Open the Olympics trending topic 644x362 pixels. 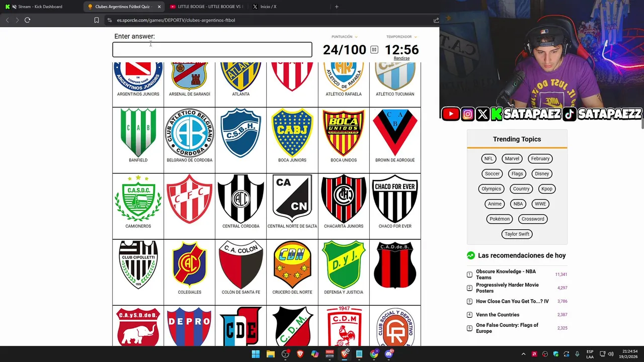coord(491,189)
